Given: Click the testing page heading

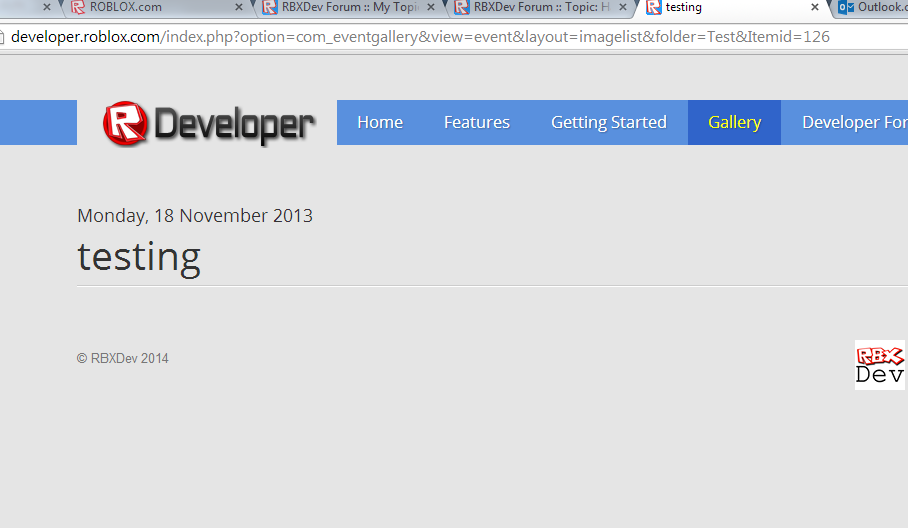Looking at the screenshot, I should click(139, 256).
